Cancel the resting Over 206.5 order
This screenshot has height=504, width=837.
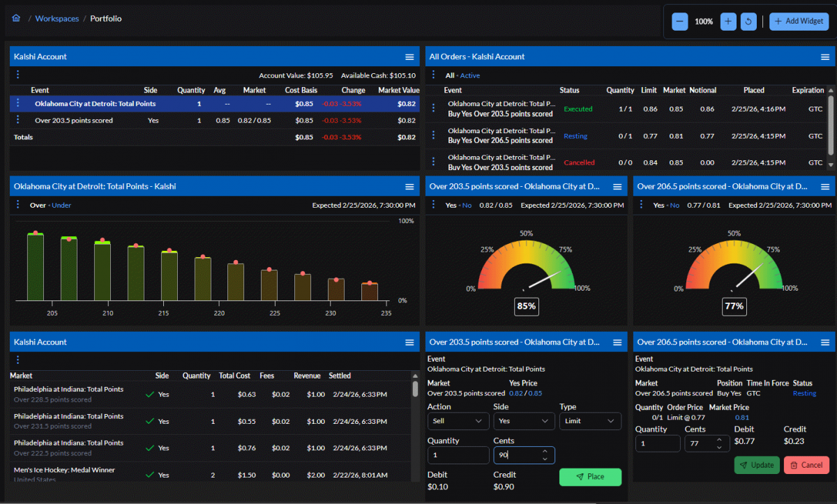point(806,464)
